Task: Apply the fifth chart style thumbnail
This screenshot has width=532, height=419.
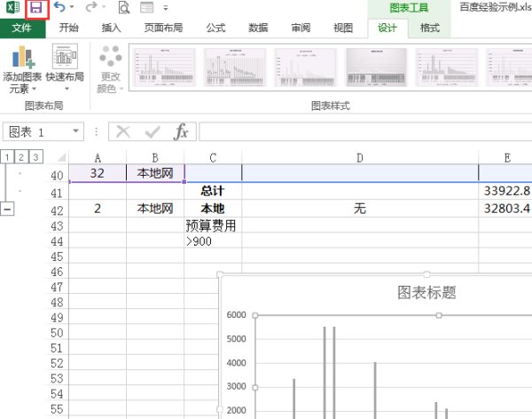Action: pyautogui.click(x=447, y=67)
